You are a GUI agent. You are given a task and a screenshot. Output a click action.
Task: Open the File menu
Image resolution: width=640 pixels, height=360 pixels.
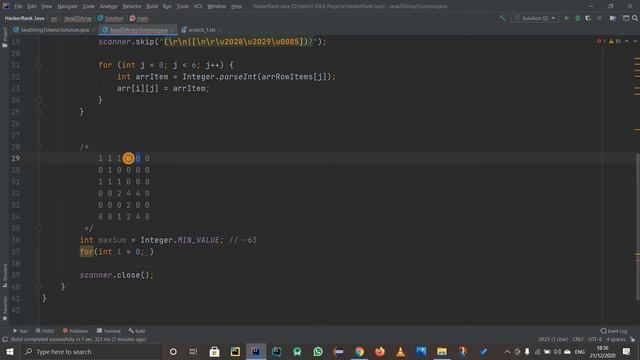click(x=18, y=6)
